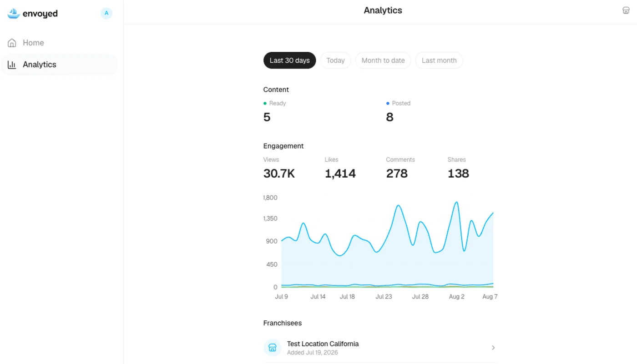637x364 pixels.
Task: Click the 'Added Jul 19, 2026' text
Action: coord(313,353)
